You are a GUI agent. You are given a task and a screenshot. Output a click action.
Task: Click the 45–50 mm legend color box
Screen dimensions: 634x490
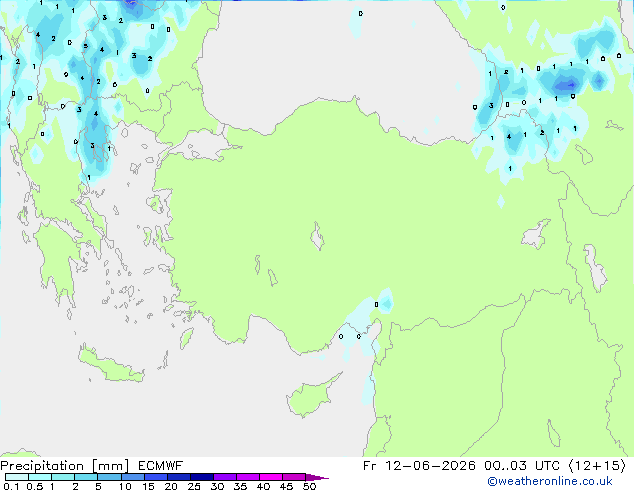[x=294, y=477]
